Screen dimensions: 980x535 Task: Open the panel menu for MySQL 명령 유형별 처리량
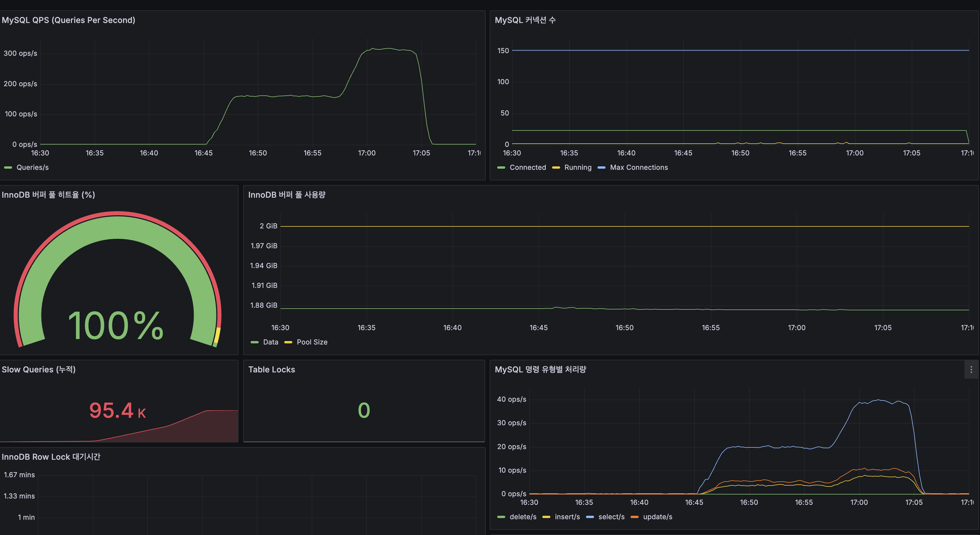click(972, 369)
